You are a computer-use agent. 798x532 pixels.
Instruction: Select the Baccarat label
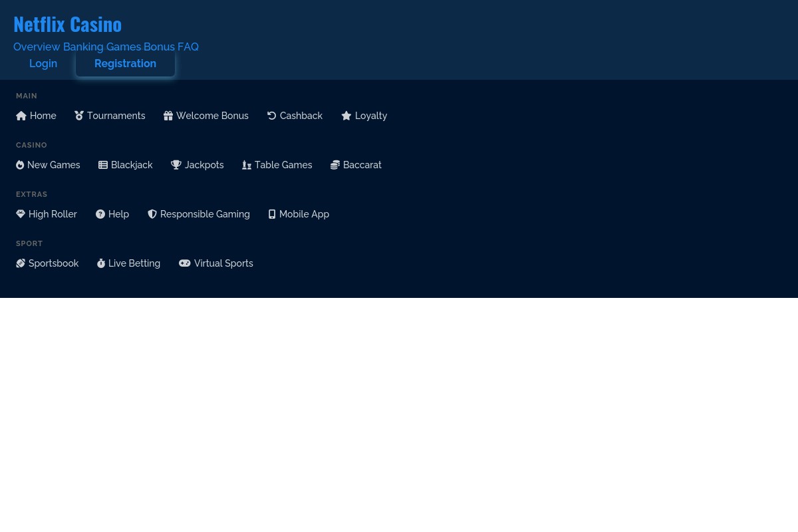[x=362, y=165]
